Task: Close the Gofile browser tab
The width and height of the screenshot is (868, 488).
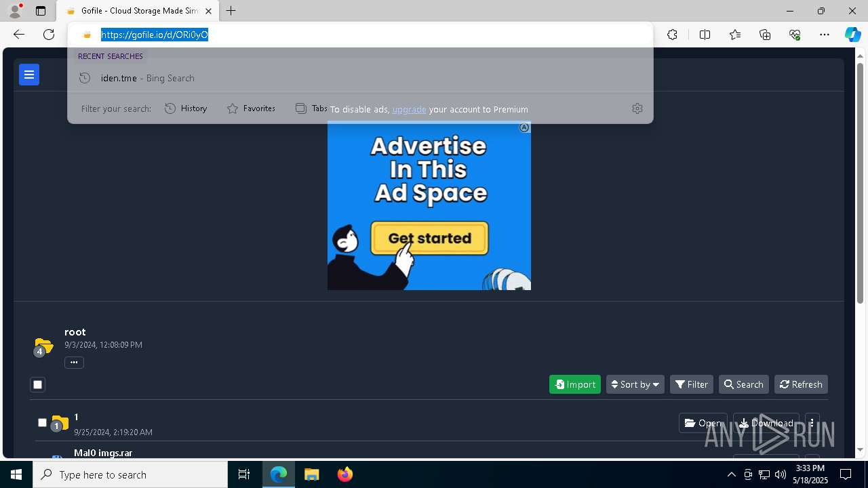Action: pos(208,11)
